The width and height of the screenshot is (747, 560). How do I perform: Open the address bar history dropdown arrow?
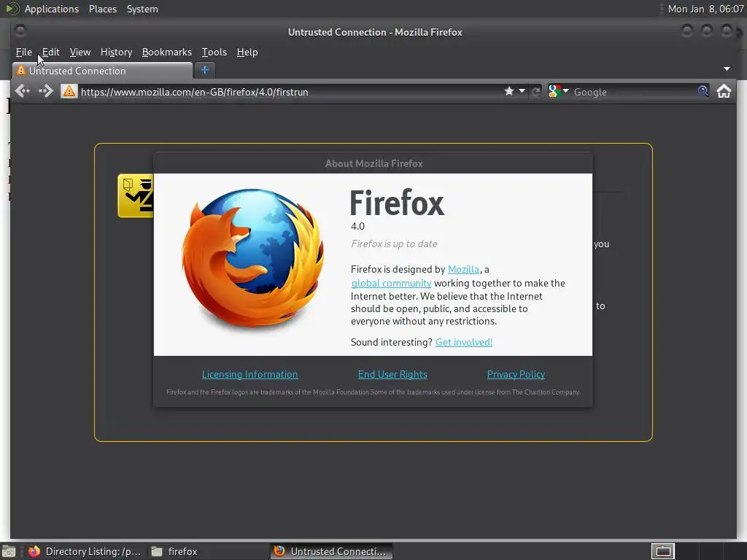pos(522,91)
